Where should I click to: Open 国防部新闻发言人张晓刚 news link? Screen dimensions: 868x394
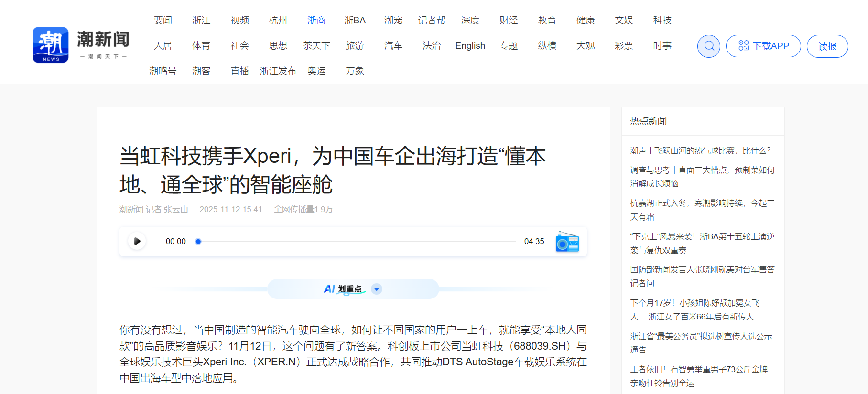pyautogui.click(x=702, y=277)
